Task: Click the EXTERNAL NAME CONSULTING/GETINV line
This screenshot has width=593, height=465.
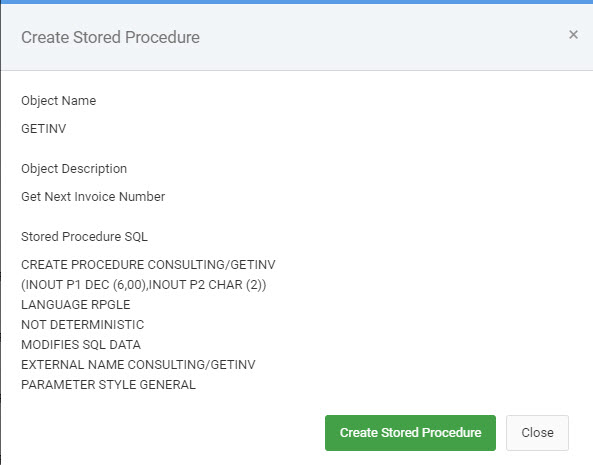Action: click(138, 365)
